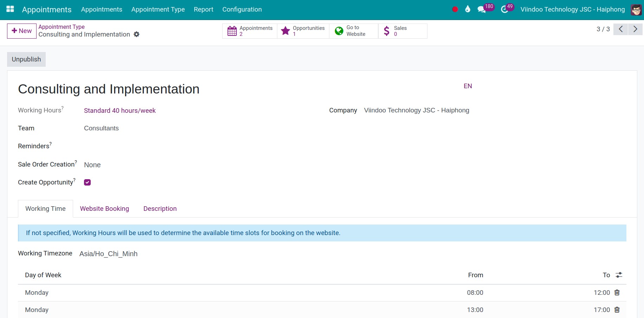Viewport: 644px width, 318px height.
Task: Open the Sales dollar stat button
Action: point(402,31)
